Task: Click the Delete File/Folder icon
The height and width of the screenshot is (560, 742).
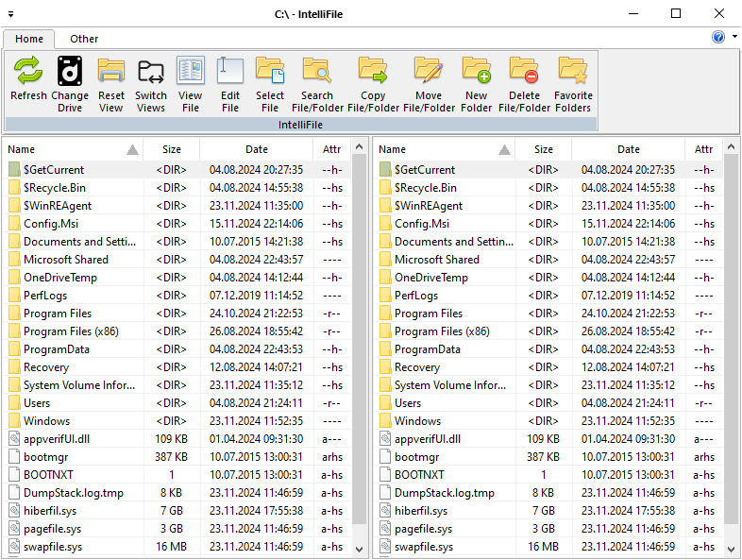Action: pyautogui.click(x=524, y=71)
